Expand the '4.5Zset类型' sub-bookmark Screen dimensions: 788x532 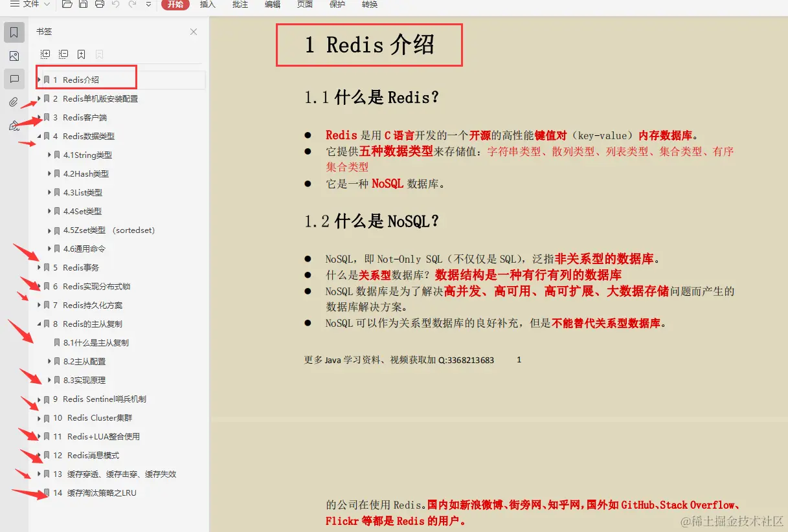point(50,230)
